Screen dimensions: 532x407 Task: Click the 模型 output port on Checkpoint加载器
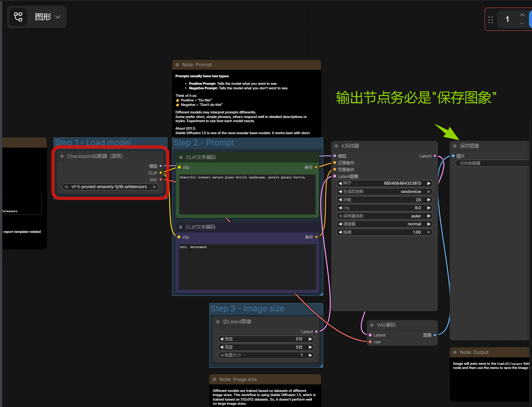[x=161, y=166]
